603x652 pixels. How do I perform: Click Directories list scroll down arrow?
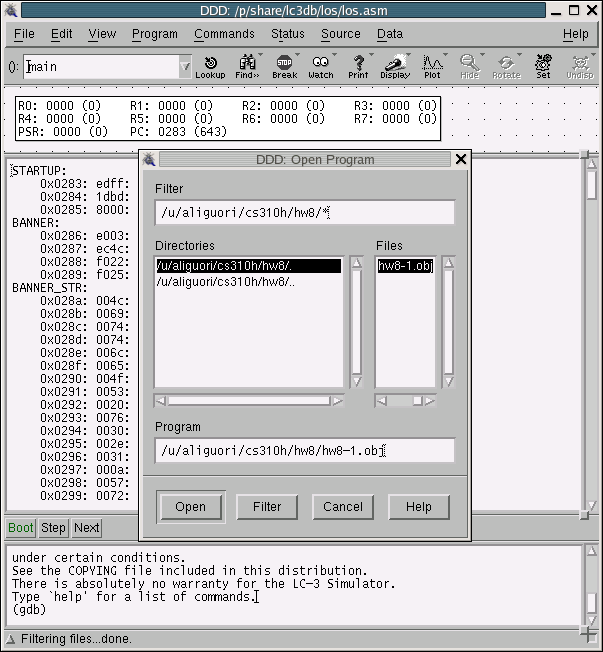(x=357, y=381)
